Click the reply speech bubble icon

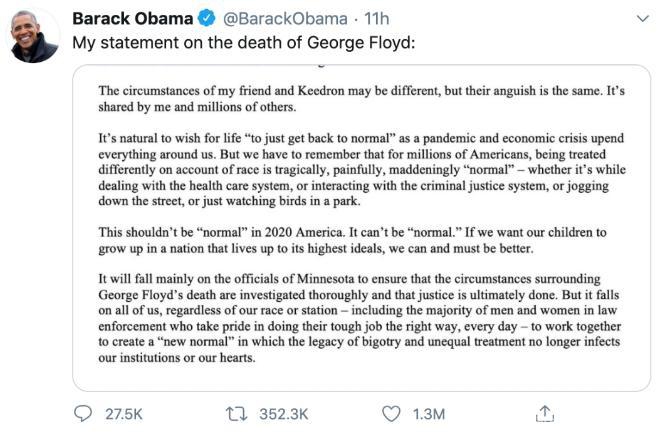coord(86,413)
